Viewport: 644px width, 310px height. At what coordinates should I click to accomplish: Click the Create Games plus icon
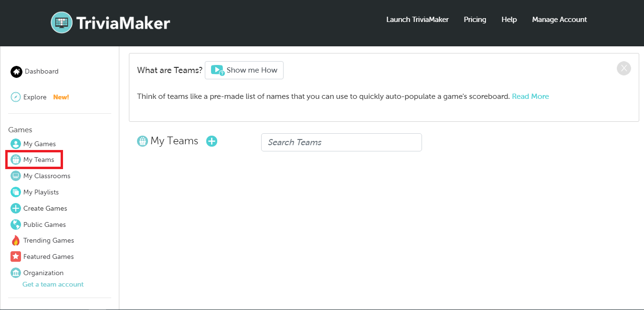(16, 208)
